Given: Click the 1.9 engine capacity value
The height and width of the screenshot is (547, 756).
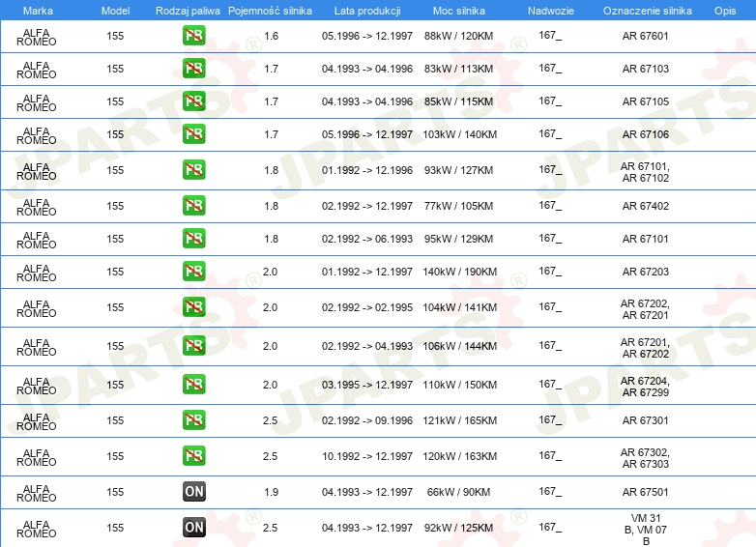Looking at the screenshot, I should tap(271, 492).
